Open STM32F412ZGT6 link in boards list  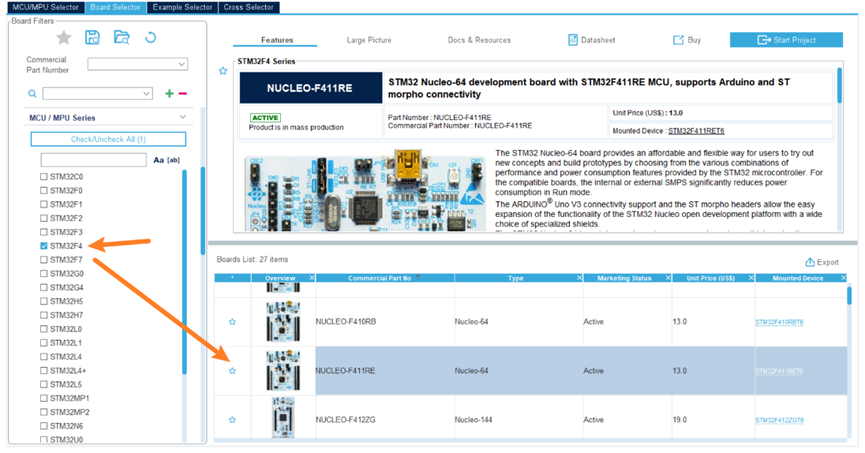click(779, 420)
